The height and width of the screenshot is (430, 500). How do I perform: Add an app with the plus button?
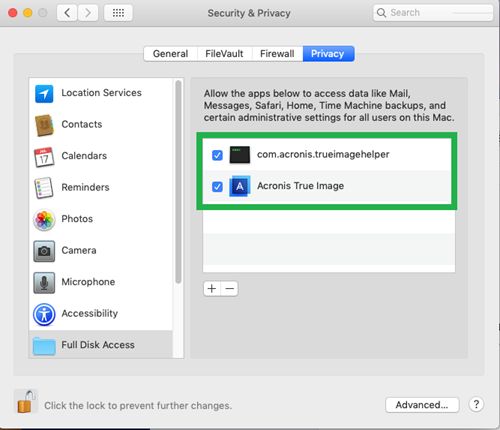click(x=212, y=288)
